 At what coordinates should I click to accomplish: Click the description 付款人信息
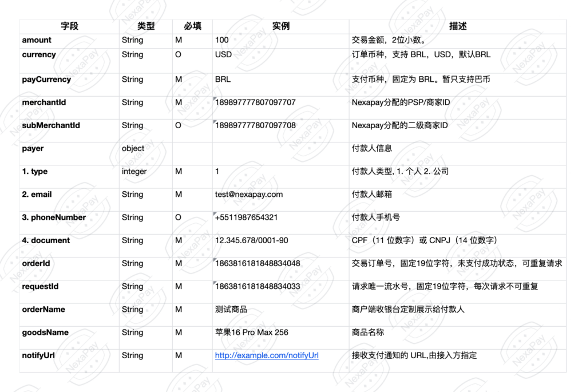pos(372,148)
